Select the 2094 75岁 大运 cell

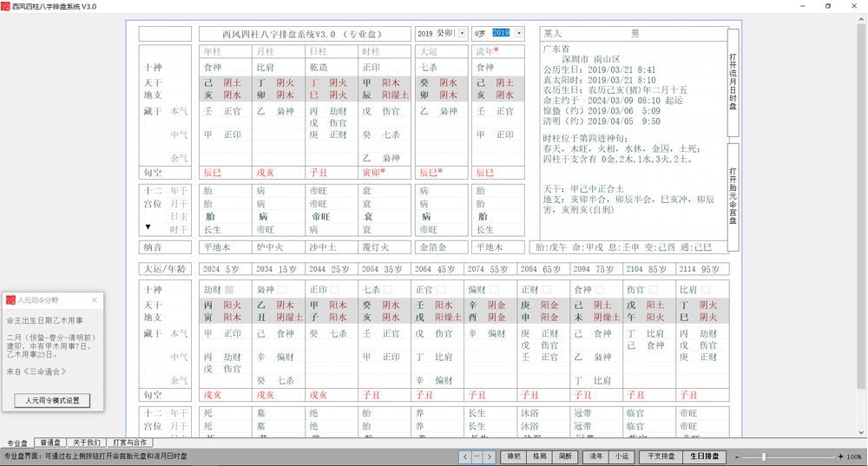tap(596, 269)
